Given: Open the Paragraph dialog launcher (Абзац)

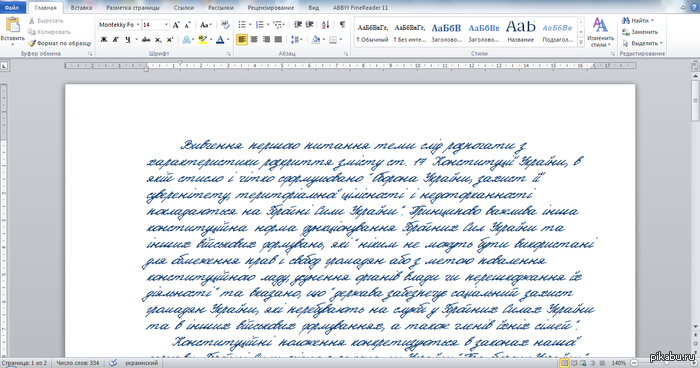Looking at the screenshot, I should tap(346, 54).
